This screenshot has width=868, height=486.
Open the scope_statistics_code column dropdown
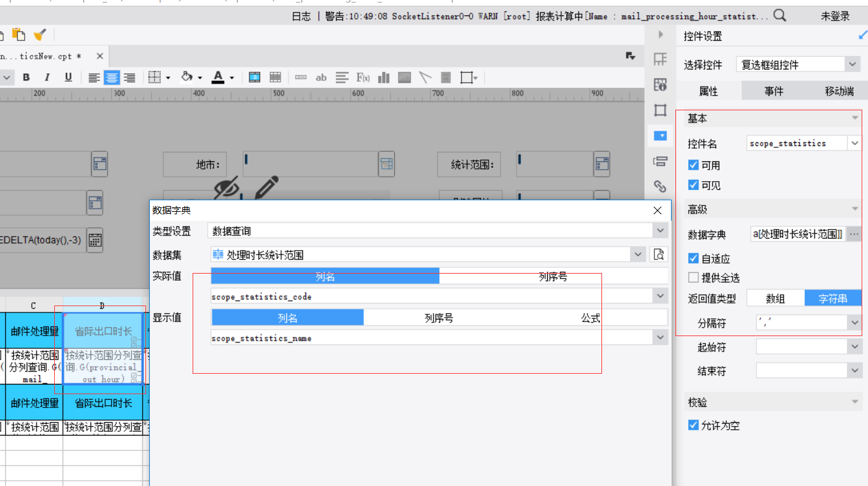pos(661,297)
